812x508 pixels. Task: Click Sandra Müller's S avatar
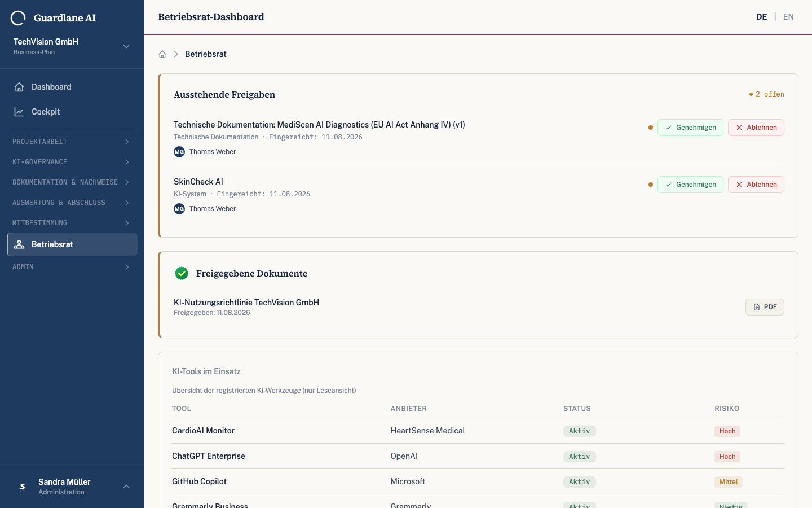coord(23,487)
